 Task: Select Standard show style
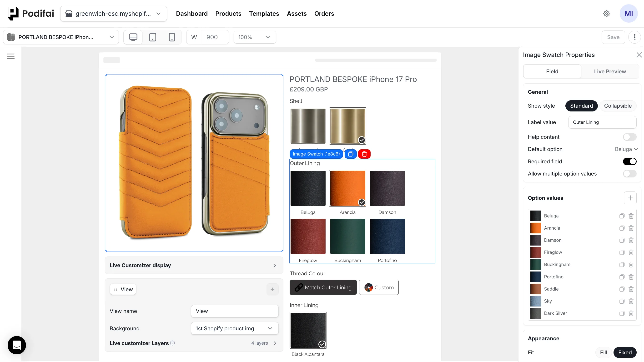[x=581, y=106]
